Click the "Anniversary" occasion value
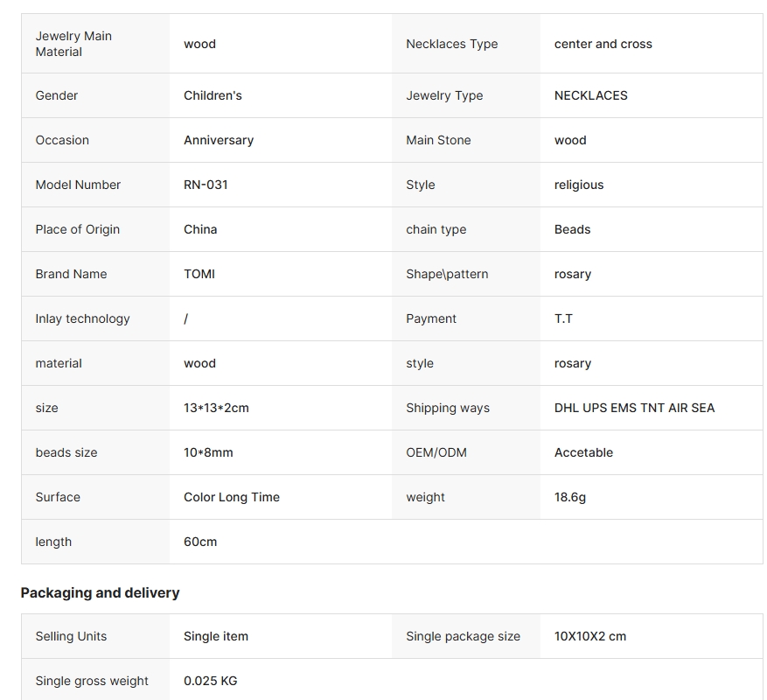The width and height of the screenshot is (767, 700). pyautogui.click(x=219, y=140)
